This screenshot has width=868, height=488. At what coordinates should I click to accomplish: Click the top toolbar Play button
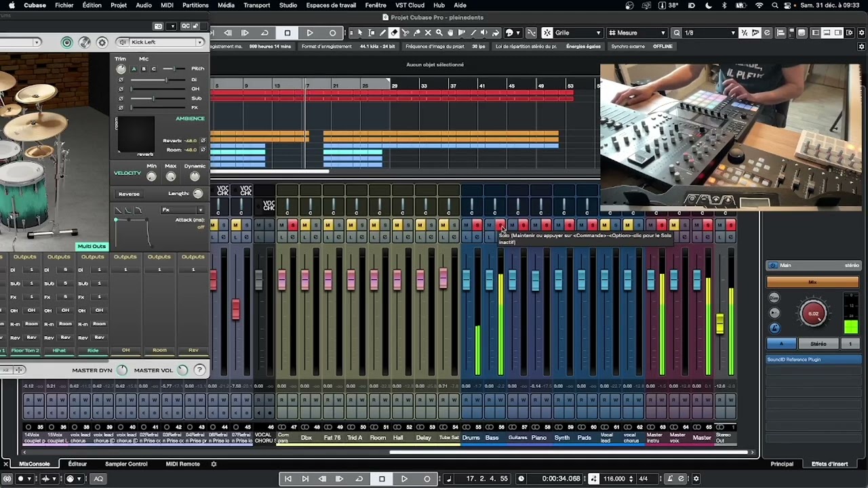[310, 33]
